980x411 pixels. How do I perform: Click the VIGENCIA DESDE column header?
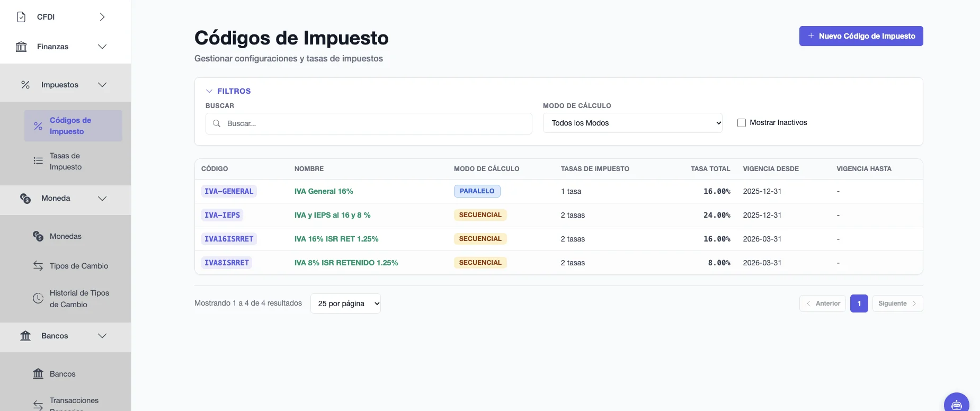[x=771, y=169]
